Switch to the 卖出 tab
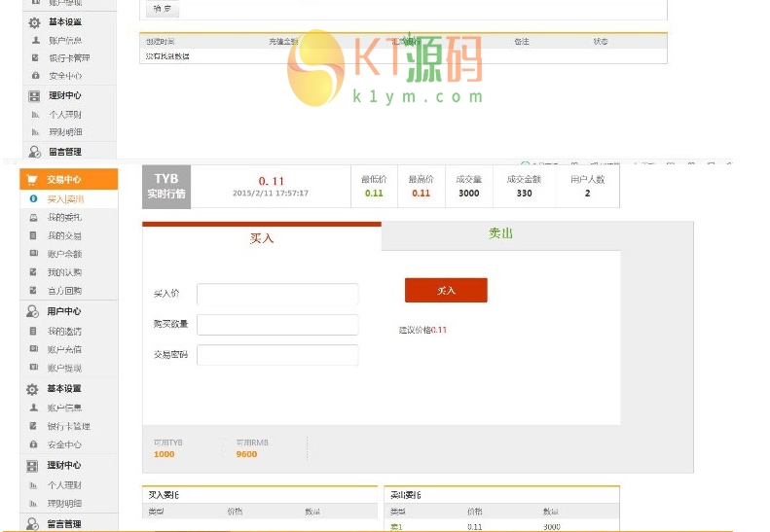 [x=500, y=233]
